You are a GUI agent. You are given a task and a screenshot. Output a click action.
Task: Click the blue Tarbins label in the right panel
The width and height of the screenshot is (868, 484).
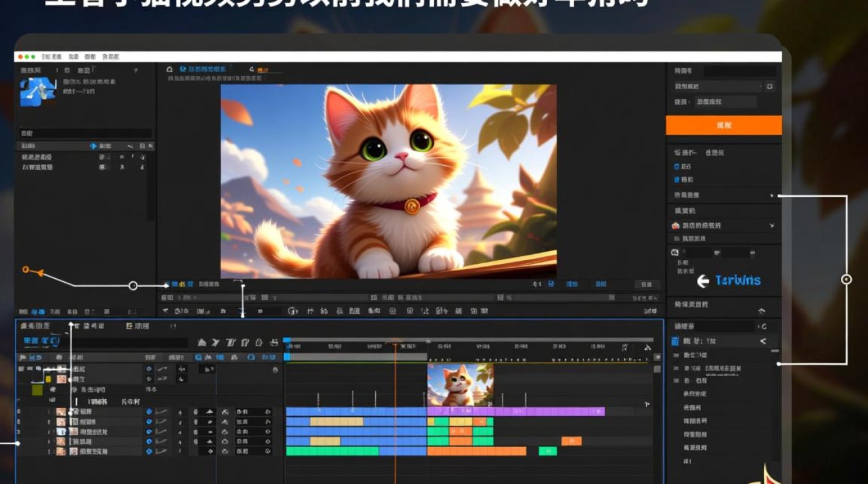pyautogui.click(x=738, y=280)
